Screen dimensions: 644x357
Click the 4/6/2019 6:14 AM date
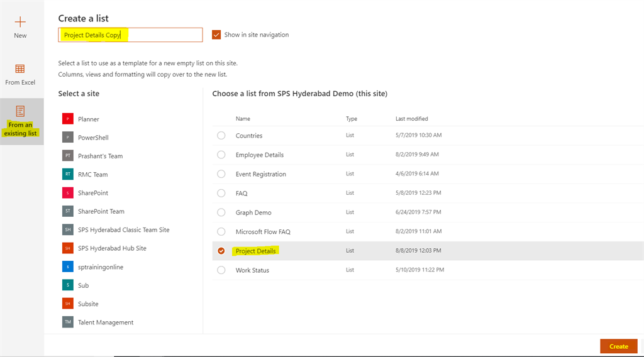coord(417,173)
